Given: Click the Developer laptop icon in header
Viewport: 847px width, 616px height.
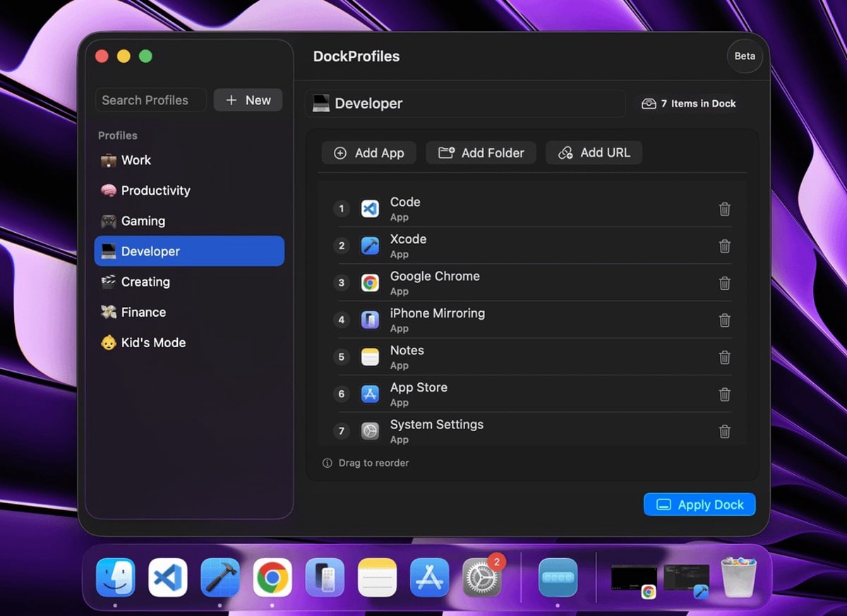Looking at the screenshot, I should tap(321, 103).
